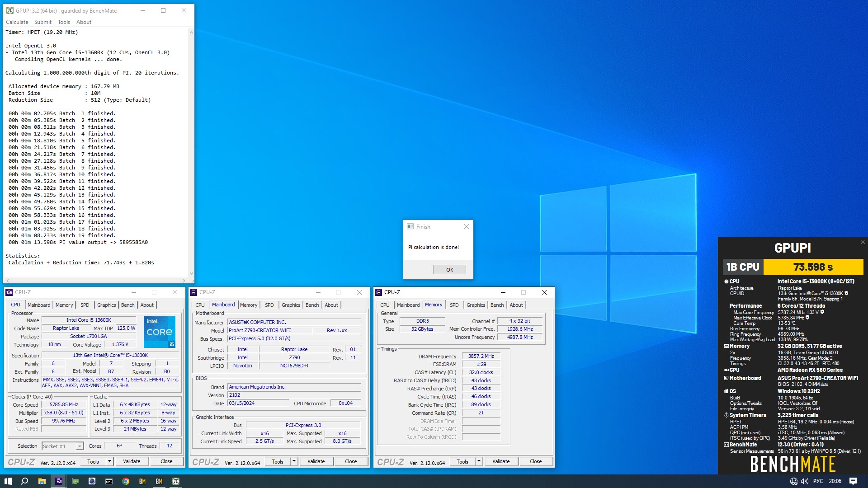Screen dimensions: 868x488
Task: Switch to SPD tab in CPU-Z Mainboard window
Action: (x=269, y=305)
